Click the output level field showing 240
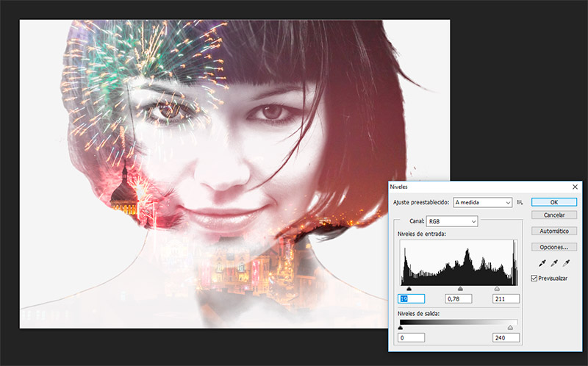 pos(506,338)
